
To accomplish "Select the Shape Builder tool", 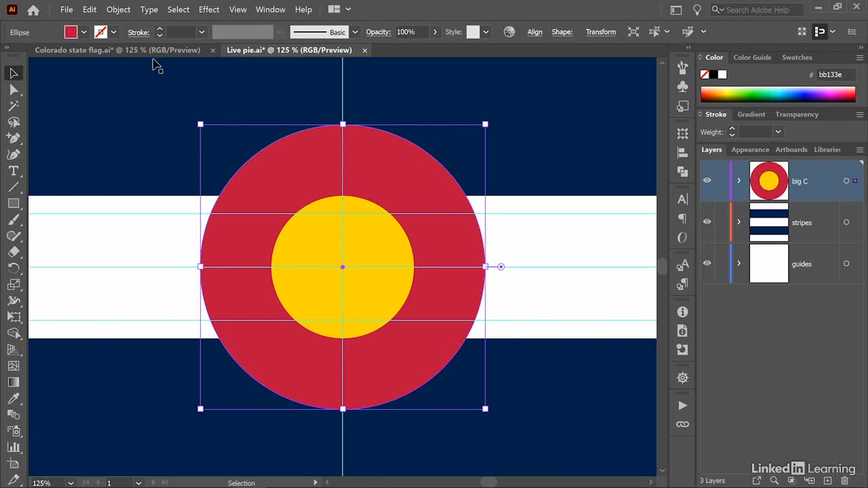I will pyautogui.click(x=14, y=333).
